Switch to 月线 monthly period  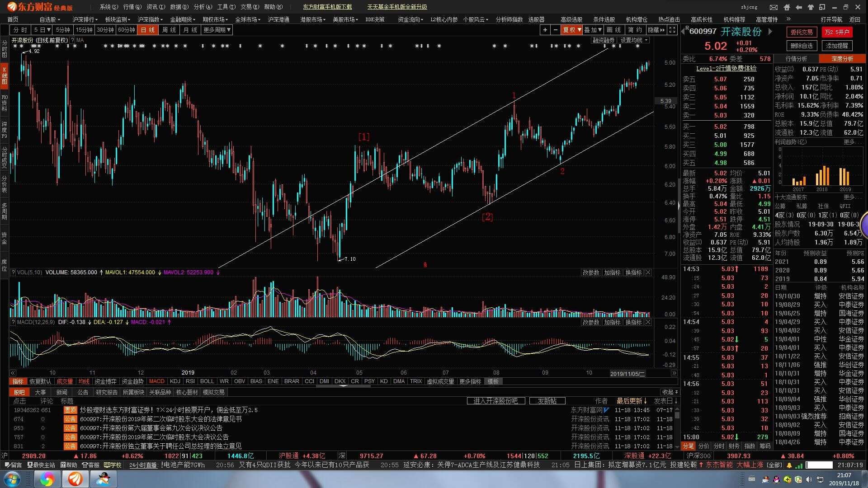click(x=190, y=30)
